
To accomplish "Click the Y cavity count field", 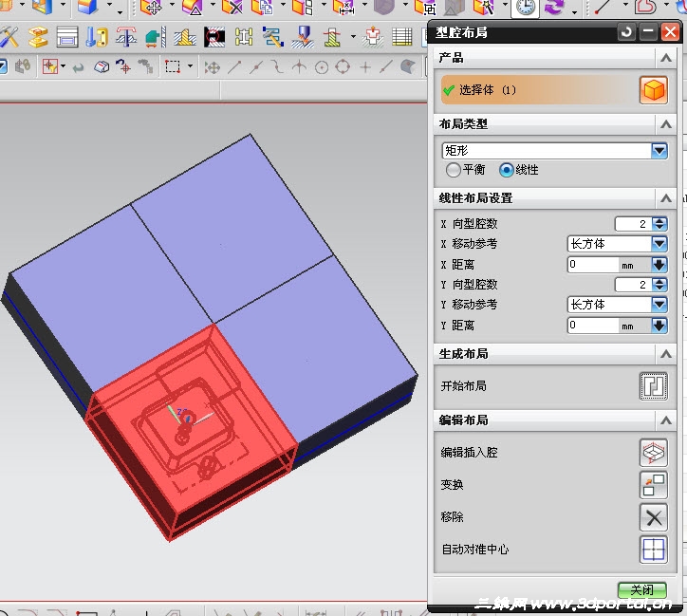I will [634, 285].
